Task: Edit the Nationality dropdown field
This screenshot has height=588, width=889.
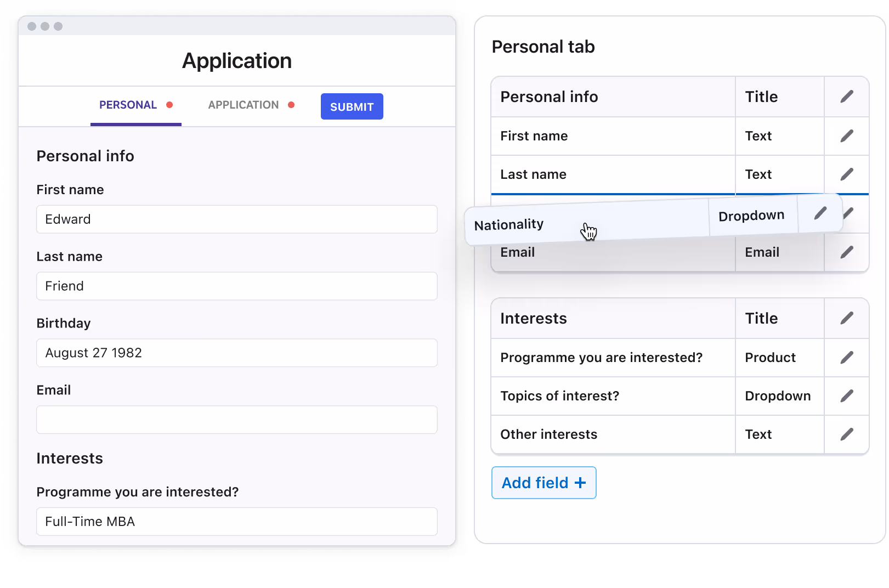Action: [820, 213]
